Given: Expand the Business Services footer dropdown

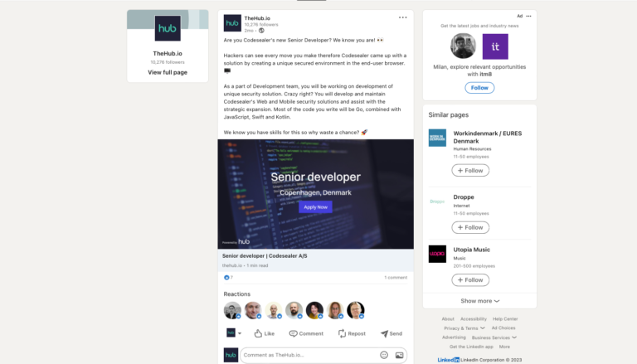Looking at the screenshot, I should (494, 337).
